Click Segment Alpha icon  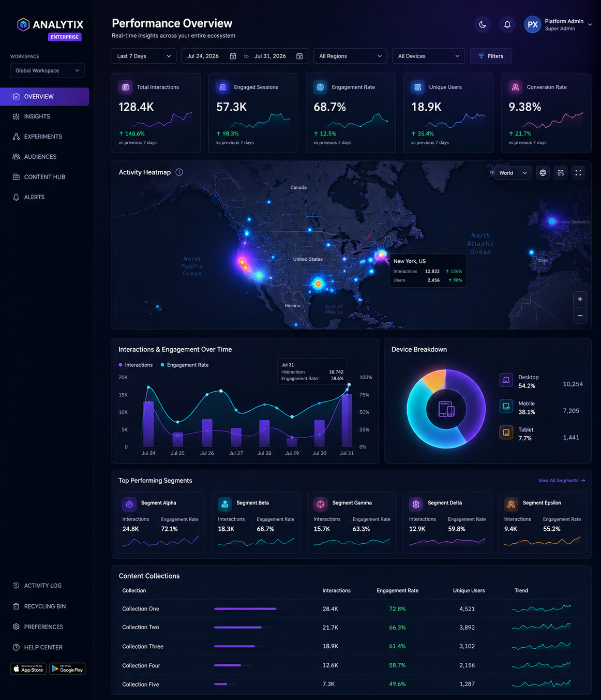click(129, 504)
